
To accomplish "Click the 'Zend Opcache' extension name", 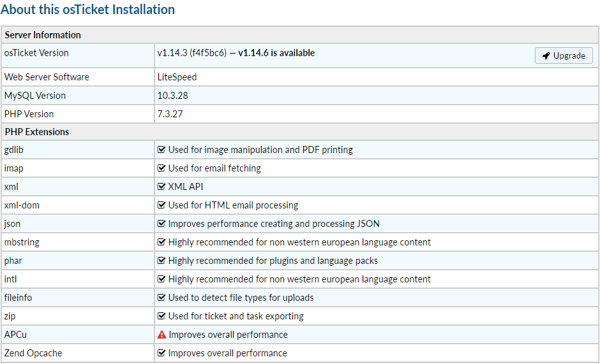I will coord(33,353).
